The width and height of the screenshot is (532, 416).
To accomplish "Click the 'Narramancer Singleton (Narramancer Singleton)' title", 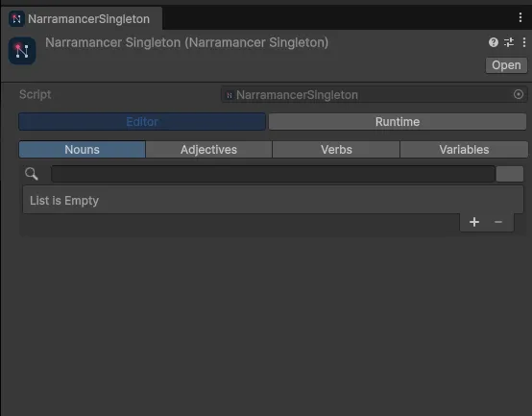I will point(186,43).
